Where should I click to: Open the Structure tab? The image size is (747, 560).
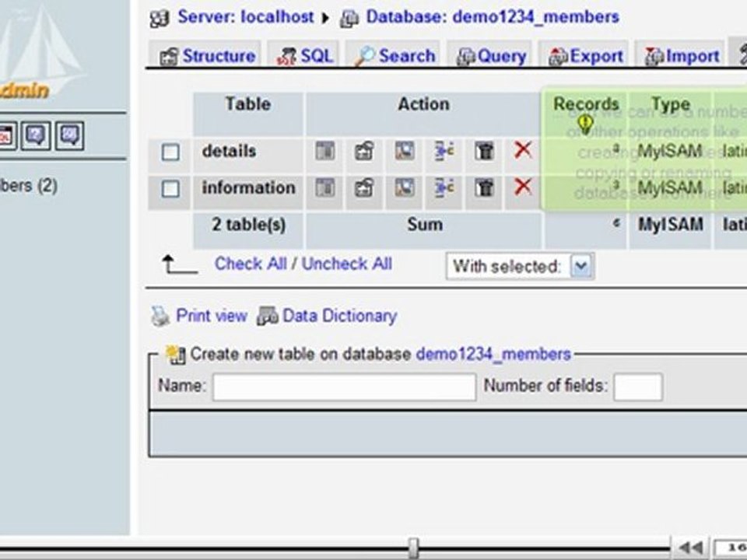pyautogui.click(x=206, y=56)
